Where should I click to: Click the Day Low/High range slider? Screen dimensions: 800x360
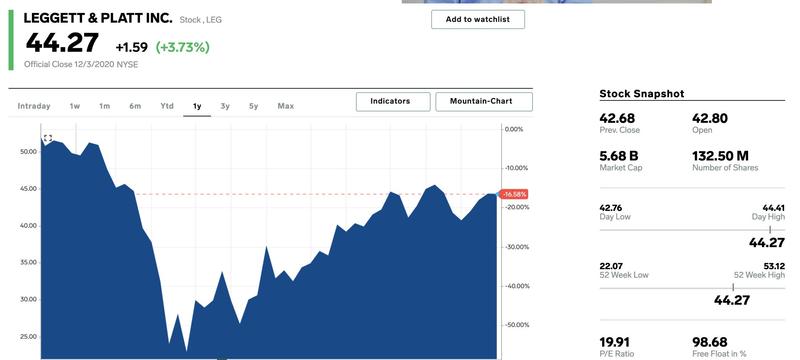(692, 230)
